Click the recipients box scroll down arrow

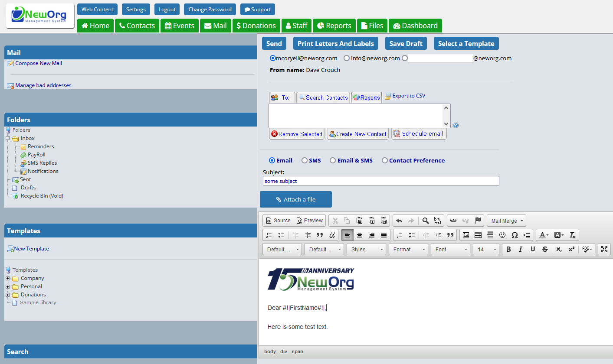446,123
